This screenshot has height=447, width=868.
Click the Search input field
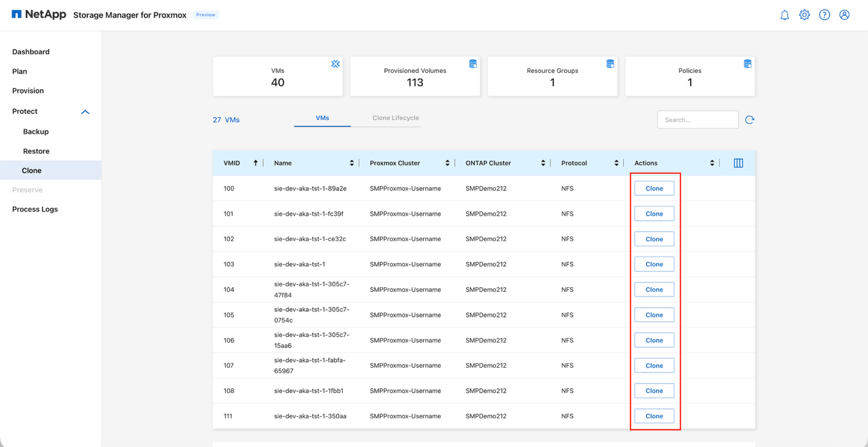[698, 119]
